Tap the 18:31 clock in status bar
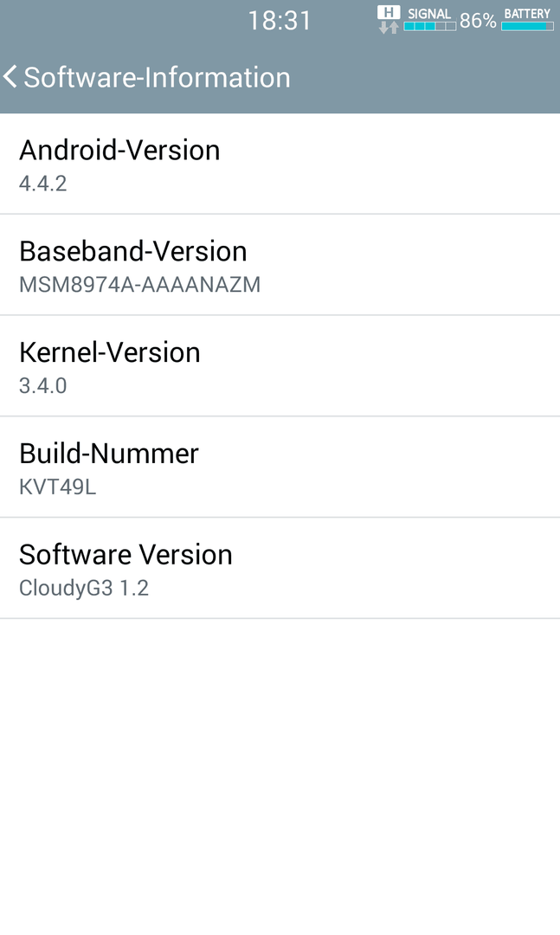 tap(280, 21)
